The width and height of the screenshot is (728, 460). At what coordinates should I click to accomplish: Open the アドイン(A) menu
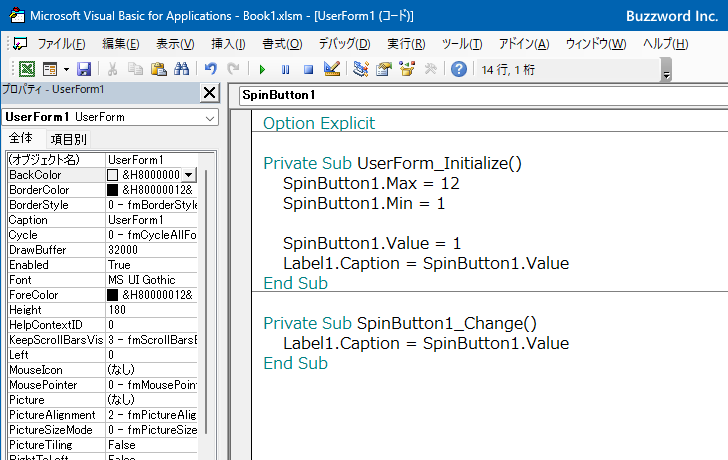pos(524,44)
